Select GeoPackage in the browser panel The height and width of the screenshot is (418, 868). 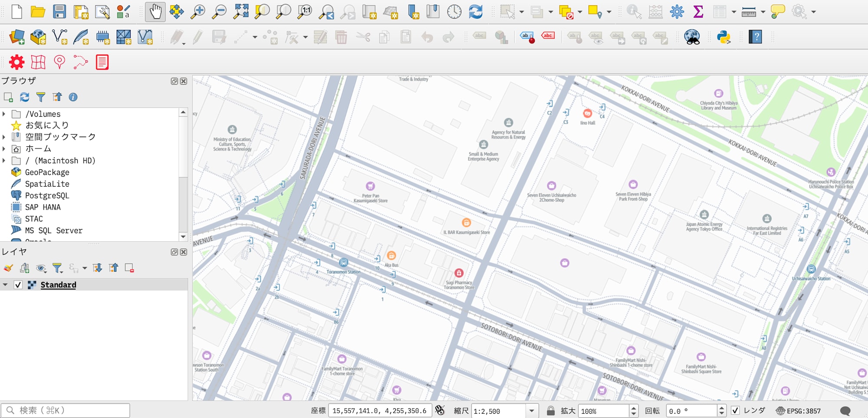pyautogui.click(x=47, y=172)
